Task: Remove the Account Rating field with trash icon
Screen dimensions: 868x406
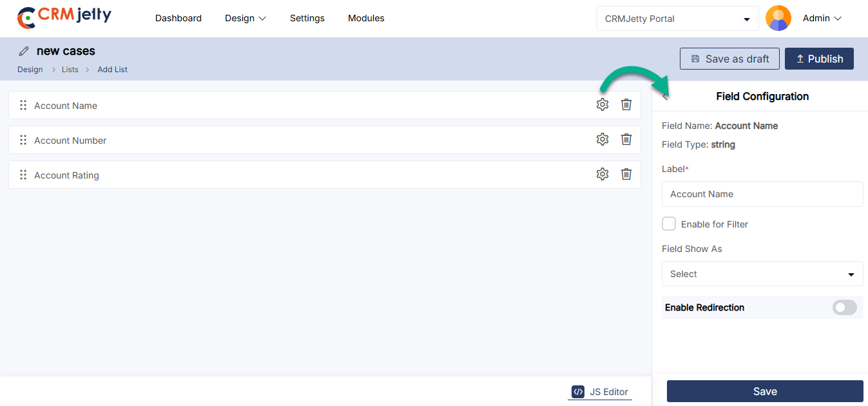Action: point(626,174)
